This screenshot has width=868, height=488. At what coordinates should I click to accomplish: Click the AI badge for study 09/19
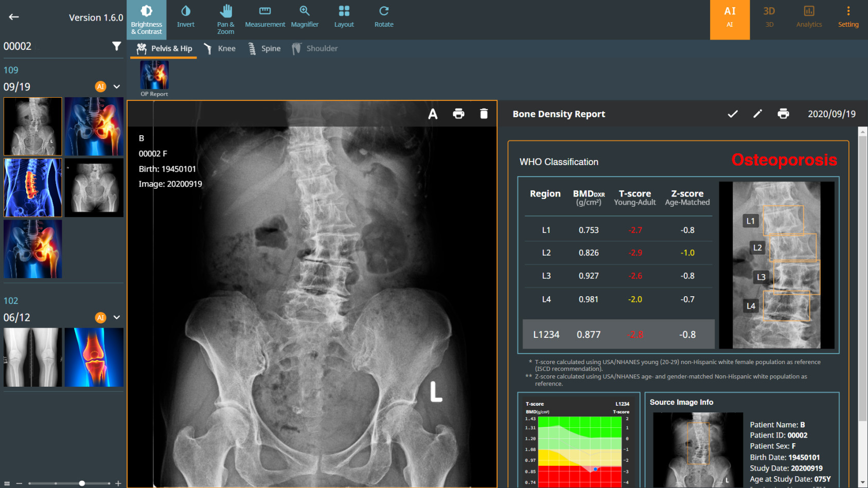pos(101,86)
